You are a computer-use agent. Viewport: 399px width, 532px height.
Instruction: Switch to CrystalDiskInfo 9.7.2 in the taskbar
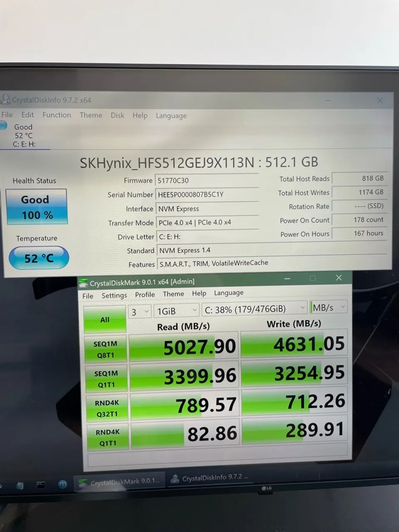coord(210,478)
